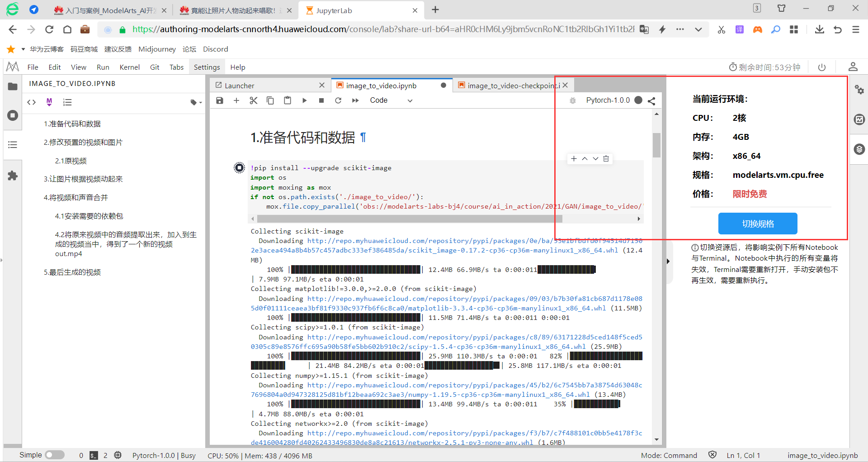
Task: Close the Launcher tab
Action: (x=322, y=85)
